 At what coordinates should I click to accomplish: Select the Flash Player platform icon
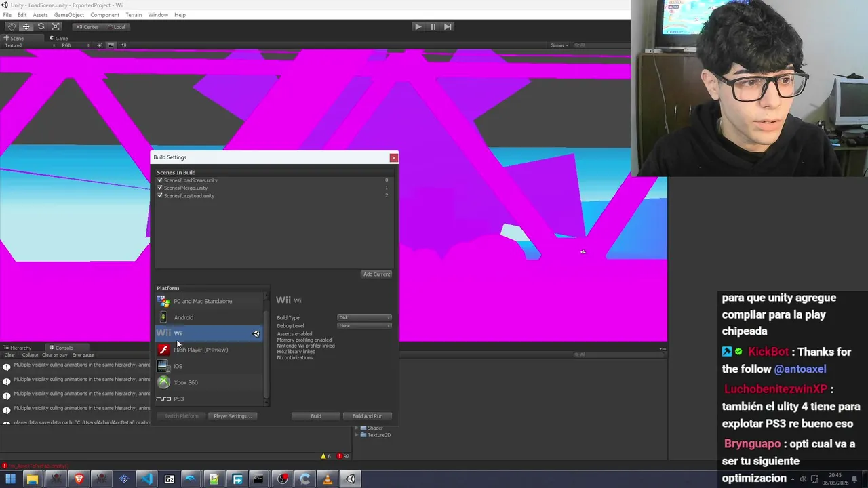coord(163,350)
